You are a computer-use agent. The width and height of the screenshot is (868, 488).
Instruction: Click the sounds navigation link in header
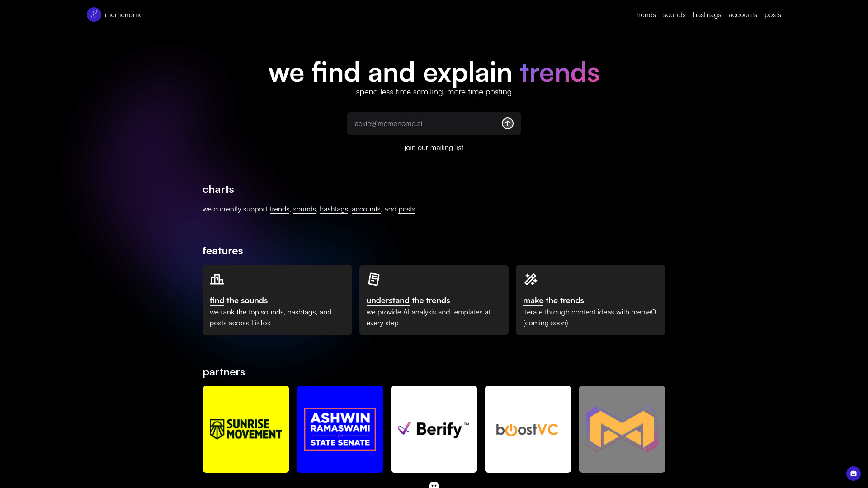[674, 14]
